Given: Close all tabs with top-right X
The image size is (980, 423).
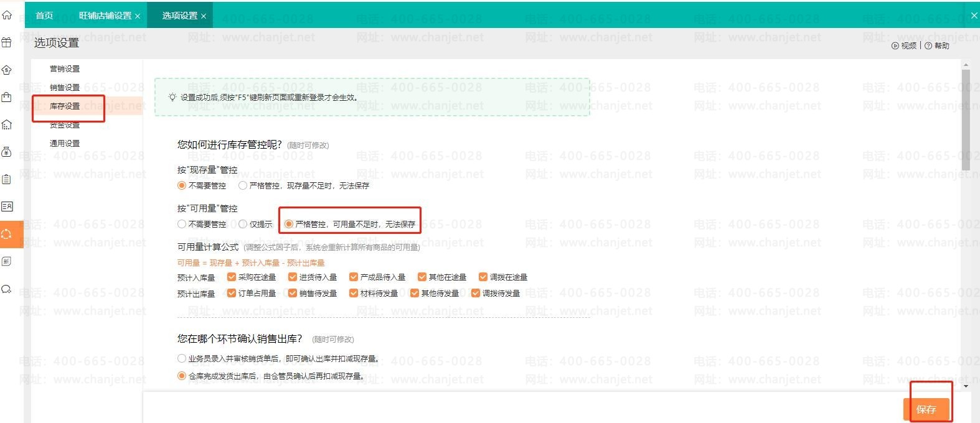Looking at the screenshot, I should point(974,16).
